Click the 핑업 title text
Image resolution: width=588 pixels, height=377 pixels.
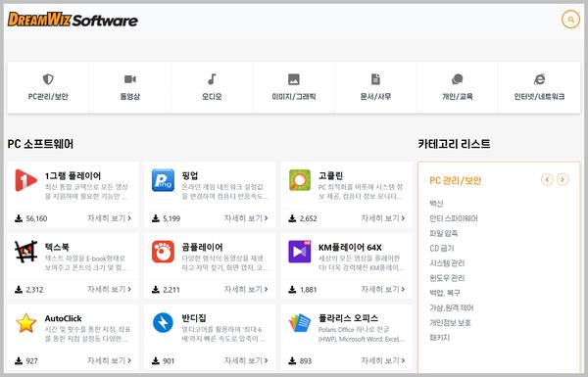click(x=190, y=175)
